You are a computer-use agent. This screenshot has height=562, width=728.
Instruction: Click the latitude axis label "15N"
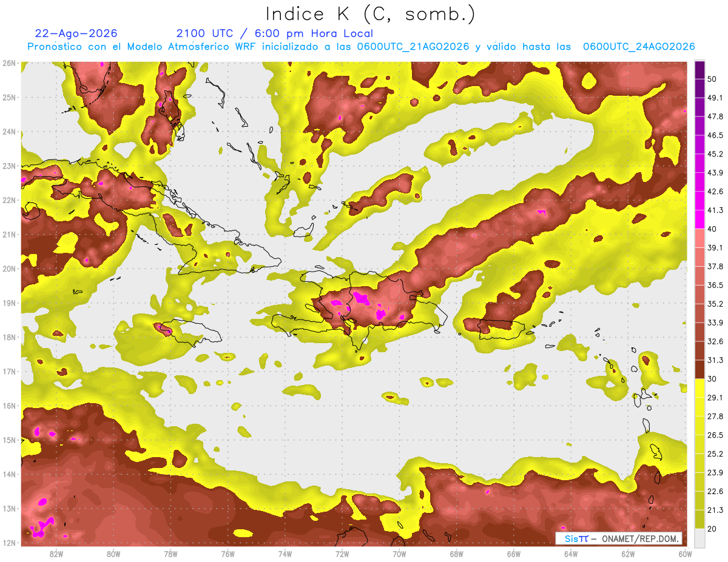coord(9,440)
